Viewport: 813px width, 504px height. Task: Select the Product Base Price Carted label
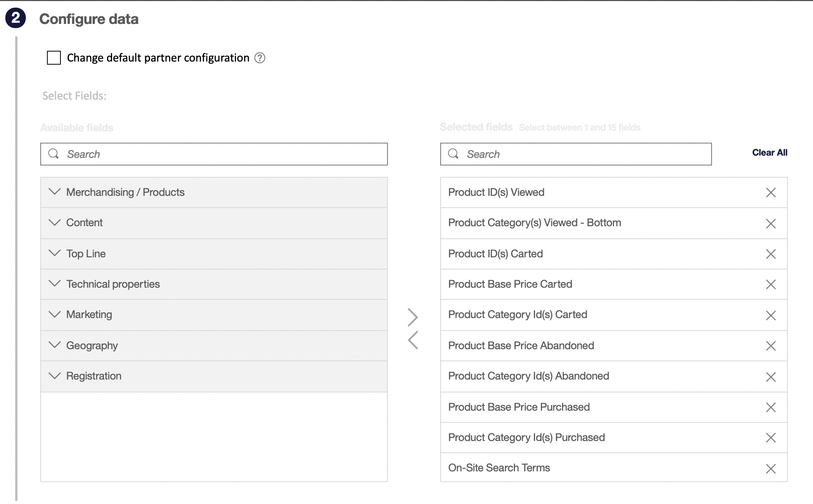click(x=510, y=284)
